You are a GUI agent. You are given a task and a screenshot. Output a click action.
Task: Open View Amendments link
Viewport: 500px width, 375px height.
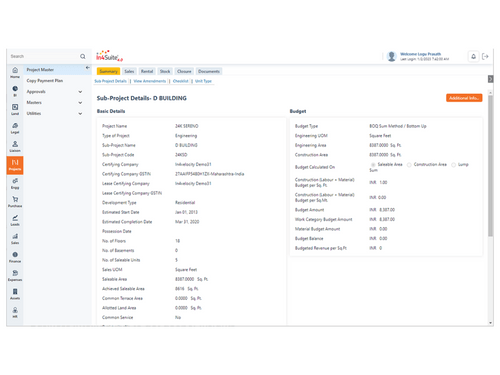[150, 81]
